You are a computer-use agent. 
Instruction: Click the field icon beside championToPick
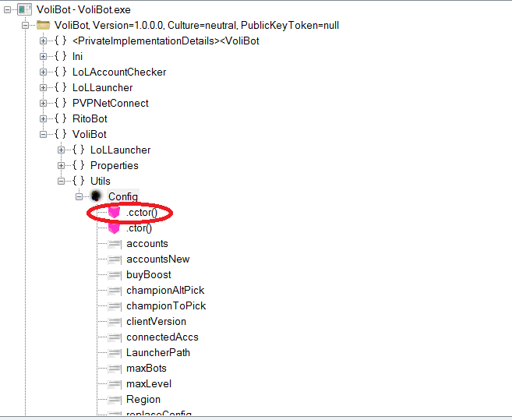[115, 306]
